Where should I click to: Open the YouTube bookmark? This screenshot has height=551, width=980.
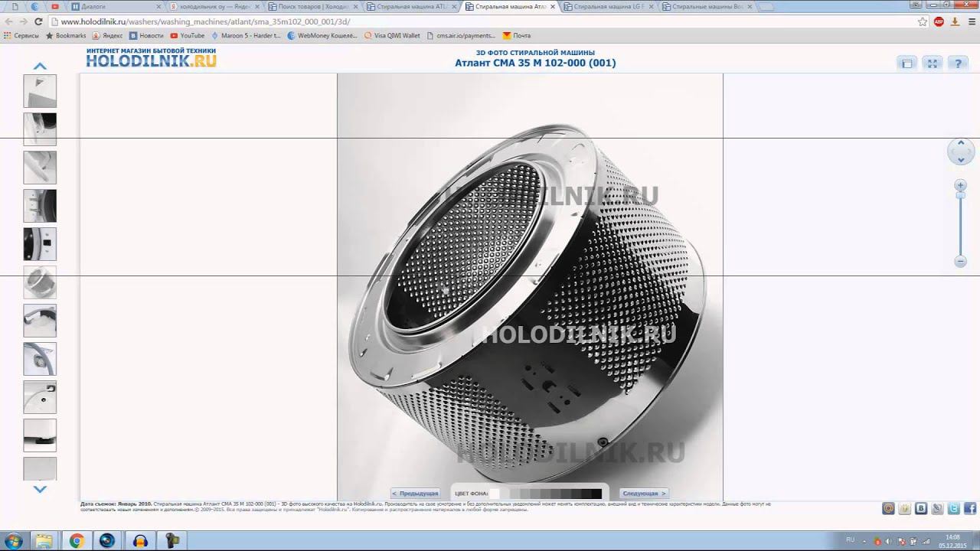[188, 35]
